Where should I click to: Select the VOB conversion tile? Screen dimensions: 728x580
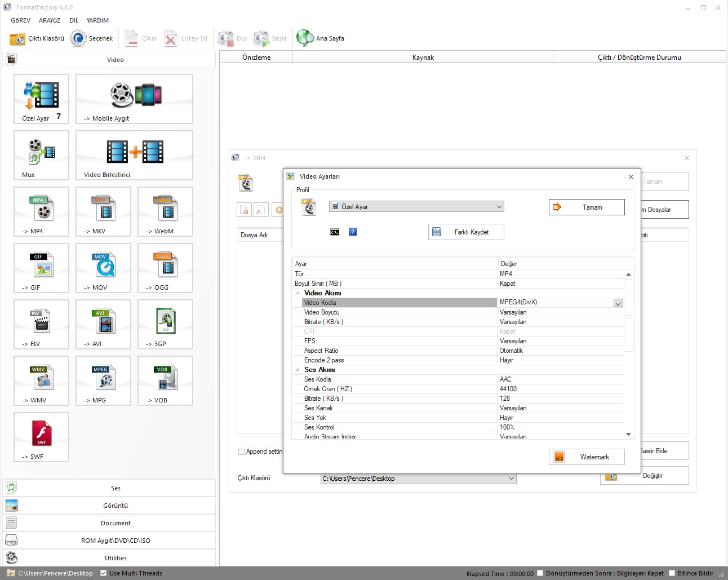coord(165,380)
